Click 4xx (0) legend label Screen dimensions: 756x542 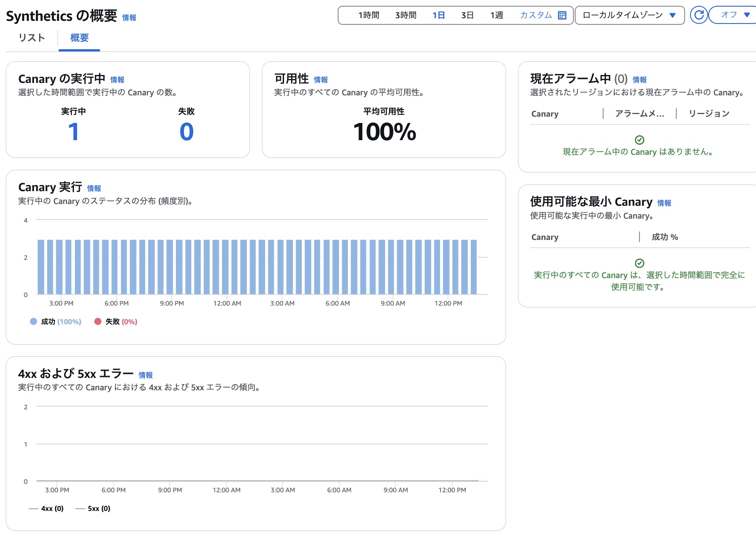click(52, 509)
